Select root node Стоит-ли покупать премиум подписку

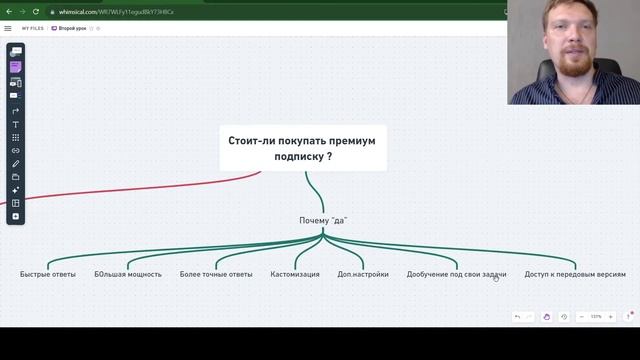coord(303,148)
